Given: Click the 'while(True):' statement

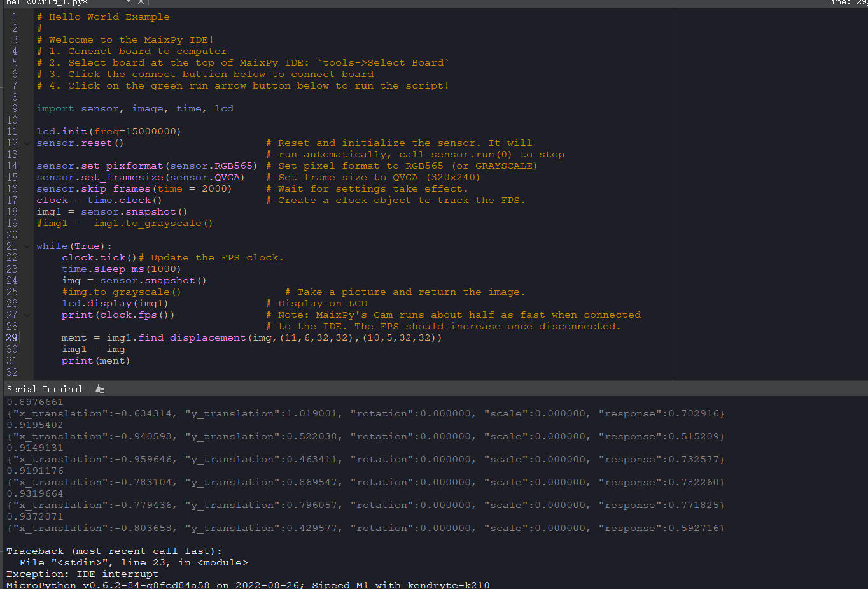Looking at the screenshot, I should point(74,246).
